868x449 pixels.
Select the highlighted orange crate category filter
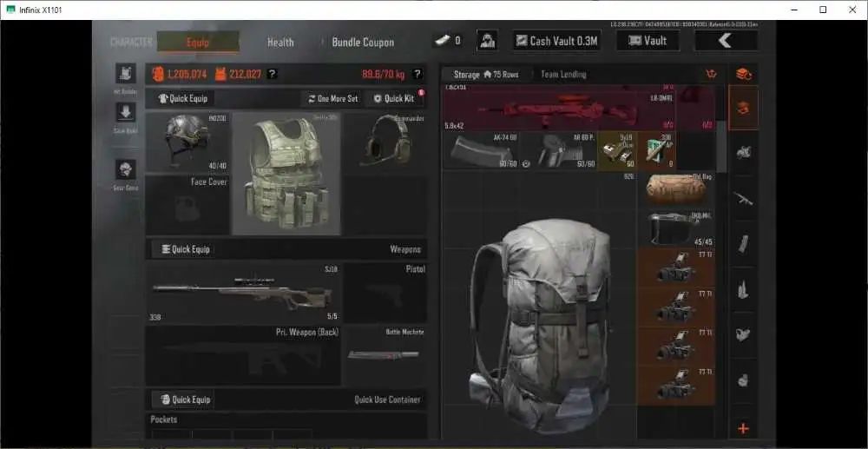click(744, 108)
